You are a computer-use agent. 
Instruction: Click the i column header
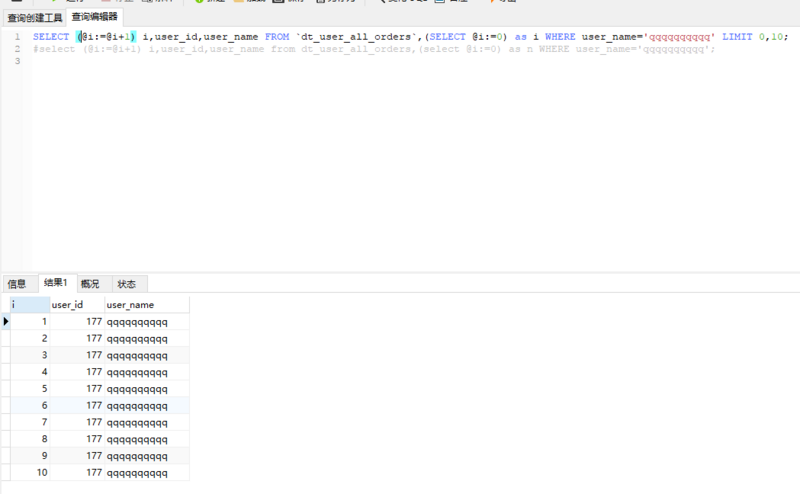pyautogui.click(x=29, y=304)
